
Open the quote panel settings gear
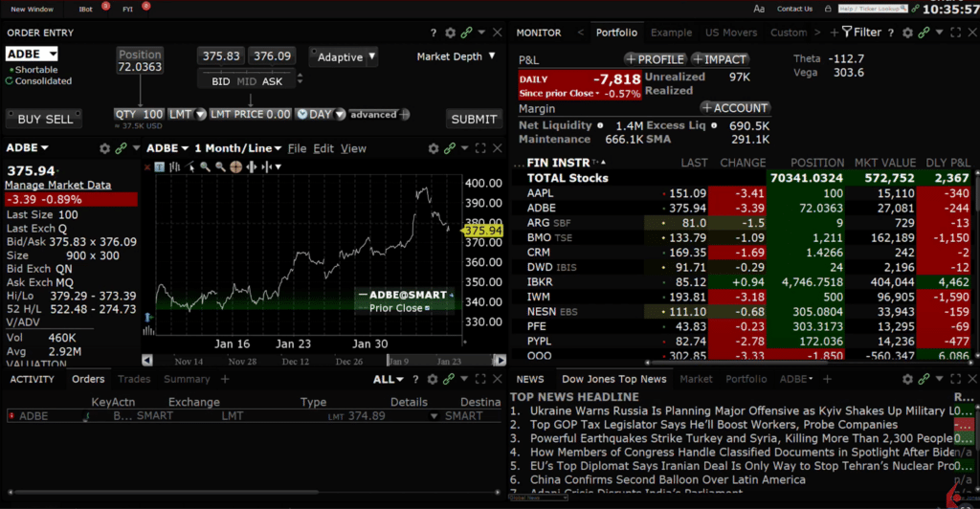[104, 148]
